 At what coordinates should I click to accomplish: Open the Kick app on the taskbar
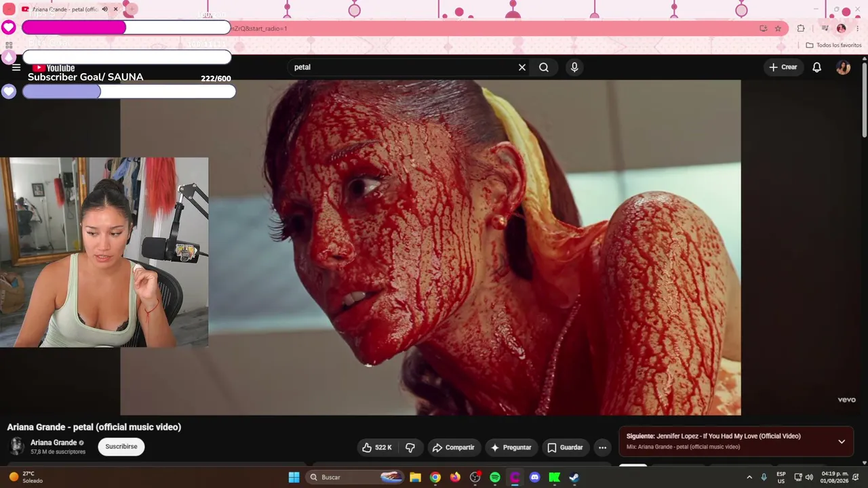(554, 477)
